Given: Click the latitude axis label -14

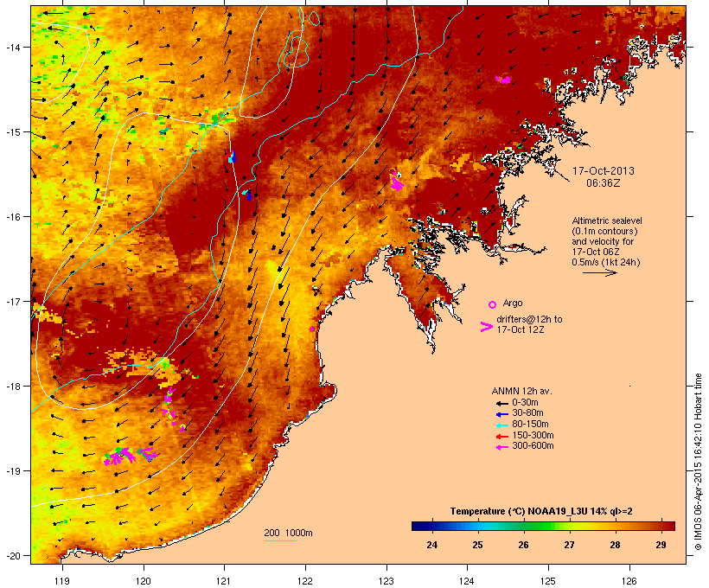Looking at the screenshot, I should (12, 47).
